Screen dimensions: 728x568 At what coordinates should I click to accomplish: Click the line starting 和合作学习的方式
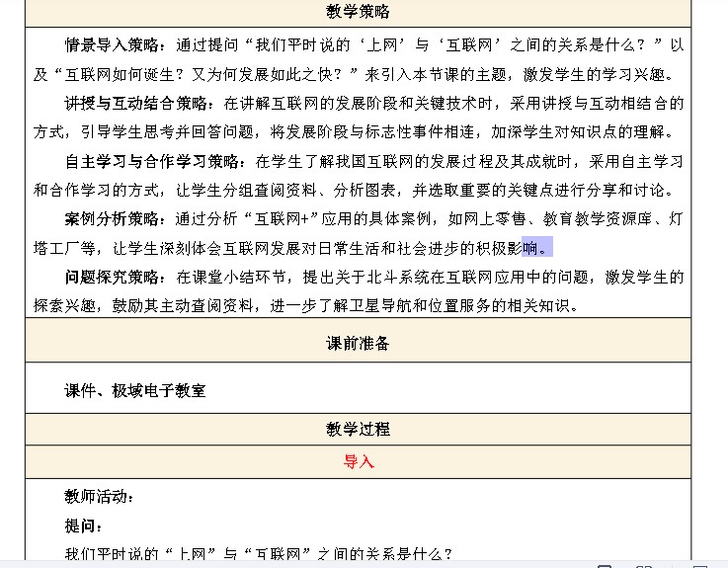[355, 190]
